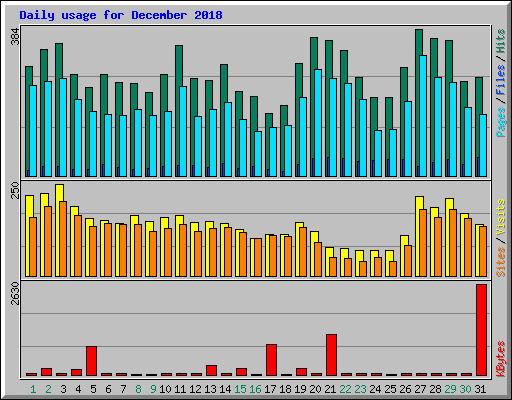Viewport: 512px width, 400px height.
Task: Click the 384 axis value label
Action: pos(15,36)
